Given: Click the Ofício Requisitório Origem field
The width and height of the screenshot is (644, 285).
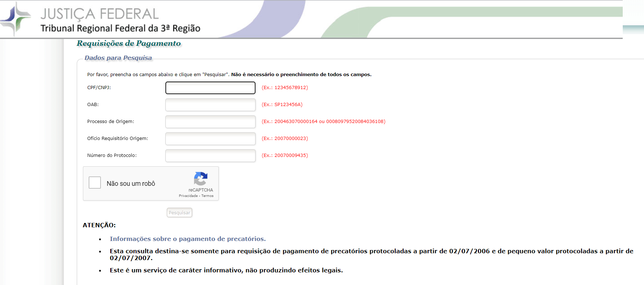Looking at the screenshot, I should (210, 139).
